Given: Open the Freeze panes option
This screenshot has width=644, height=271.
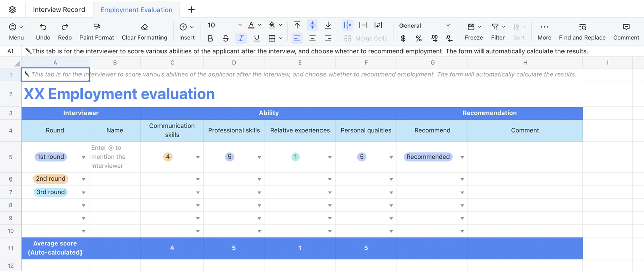Looking at the screenshot, I should 474,31.
